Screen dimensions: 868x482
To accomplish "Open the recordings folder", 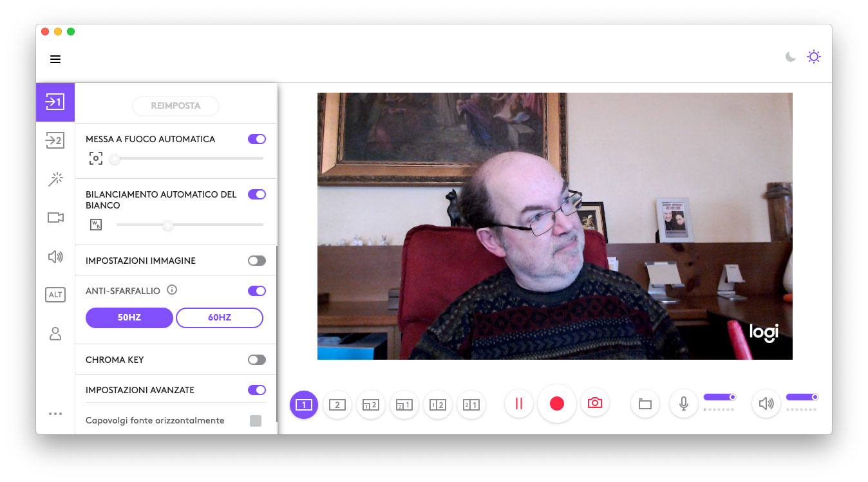I will pyautogui.click(x=645, y=404).
